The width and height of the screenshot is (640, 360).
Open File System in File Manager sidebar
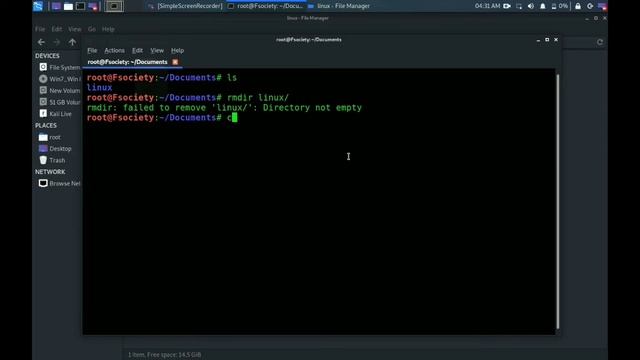tap(60, 67)
